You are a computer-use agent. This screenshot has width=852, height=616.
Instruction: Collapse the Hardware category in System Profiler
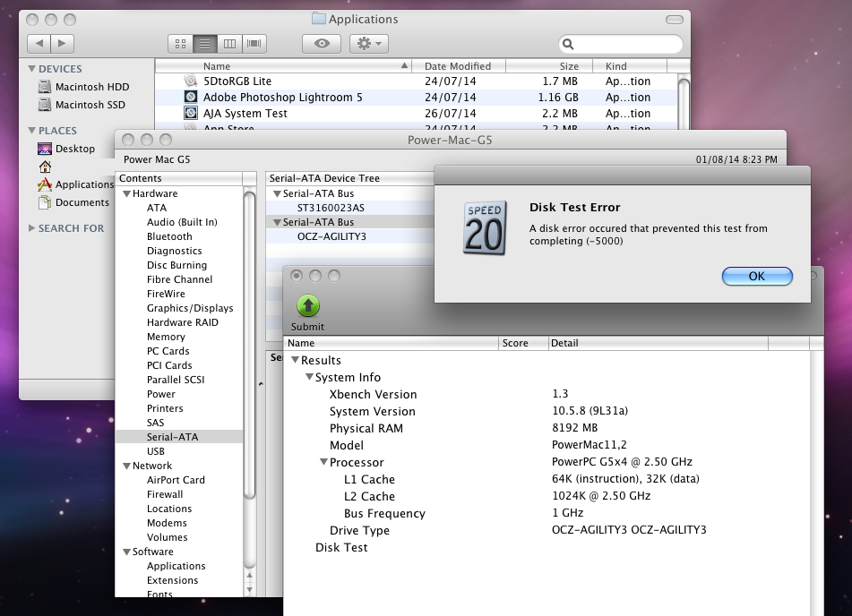point(126,194)
